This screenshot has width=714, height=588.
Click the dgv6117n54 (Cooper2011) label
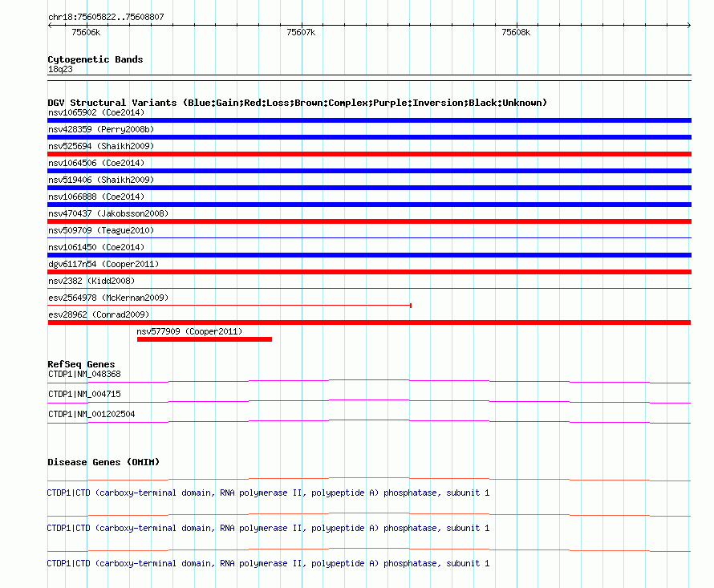coord(103,264)
